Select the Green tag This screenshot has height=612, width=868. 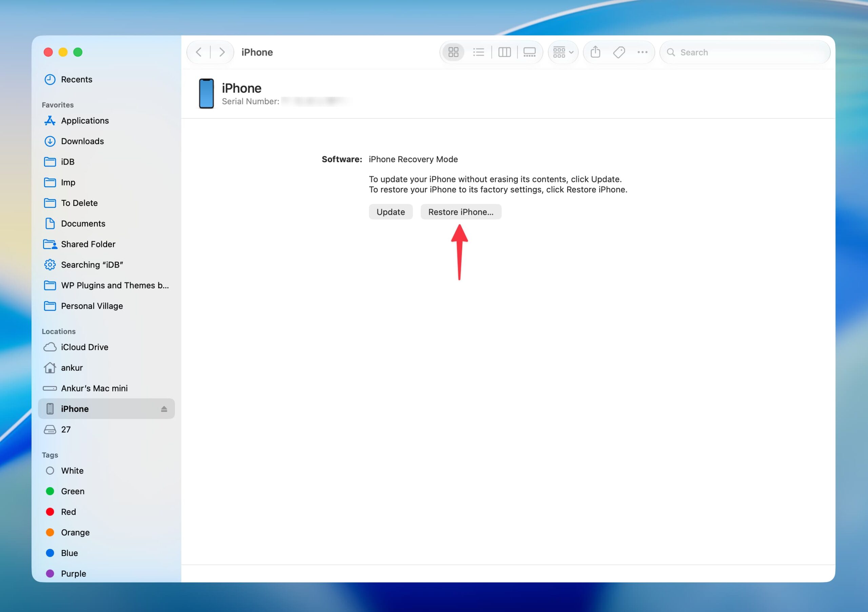106,491
